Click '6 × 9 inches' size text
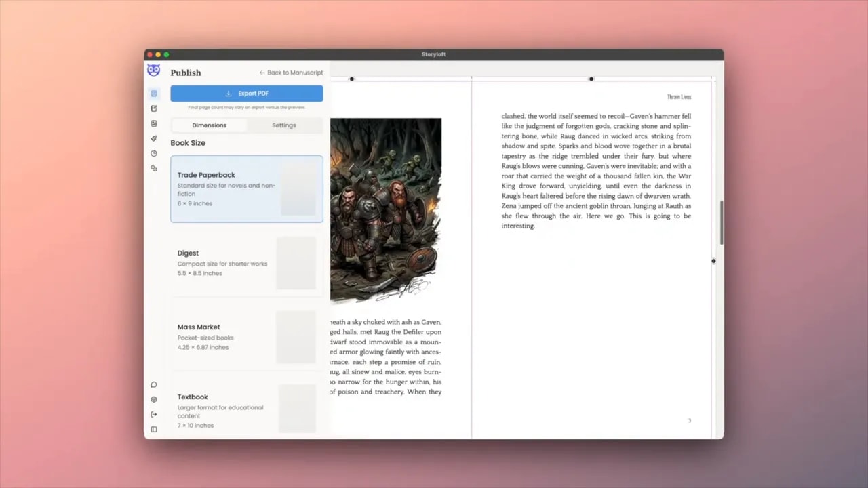The height and width of the screenshot is (488, 868). click(195, 203)
